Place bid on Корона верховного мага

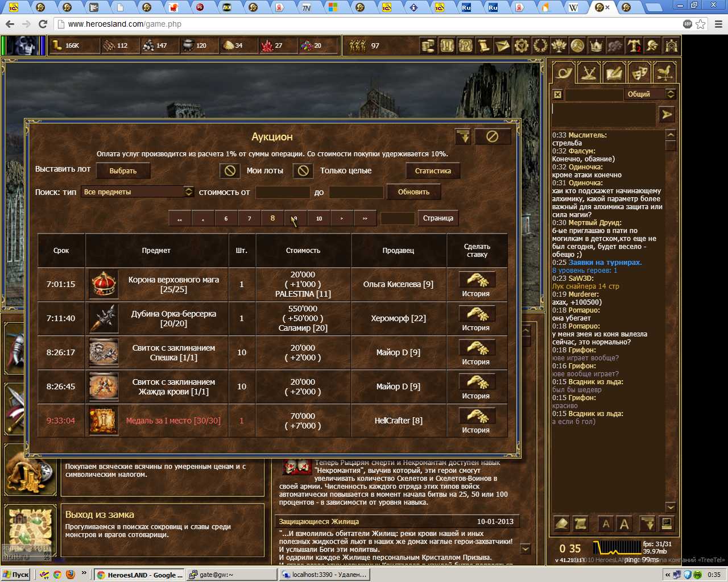pos(477,280)
